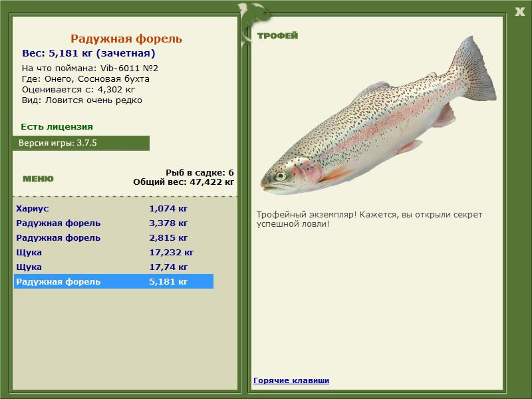532x399 pixels.
Task: Click the ТРОФЕЙ heading
Action: [x=277, y=36]
